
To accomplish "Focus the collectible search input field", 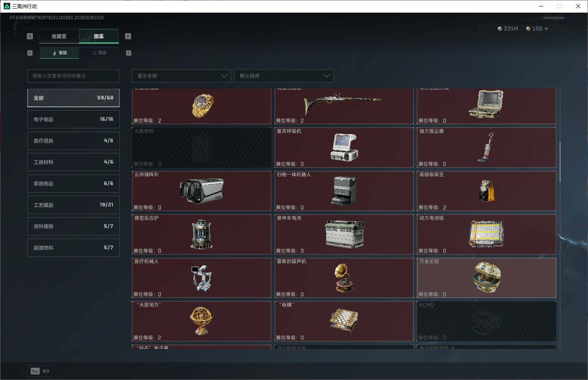I will point(73,76).
